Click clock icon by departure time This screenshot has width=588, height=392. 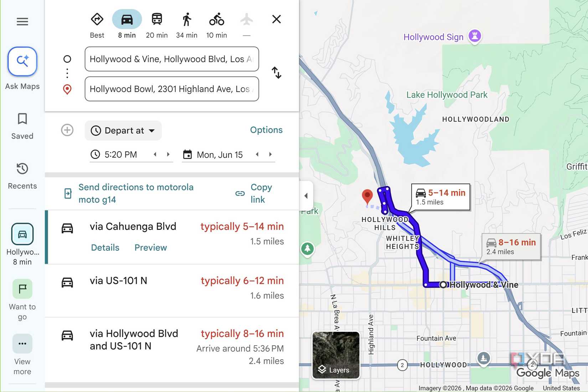[x=95, y=154]
